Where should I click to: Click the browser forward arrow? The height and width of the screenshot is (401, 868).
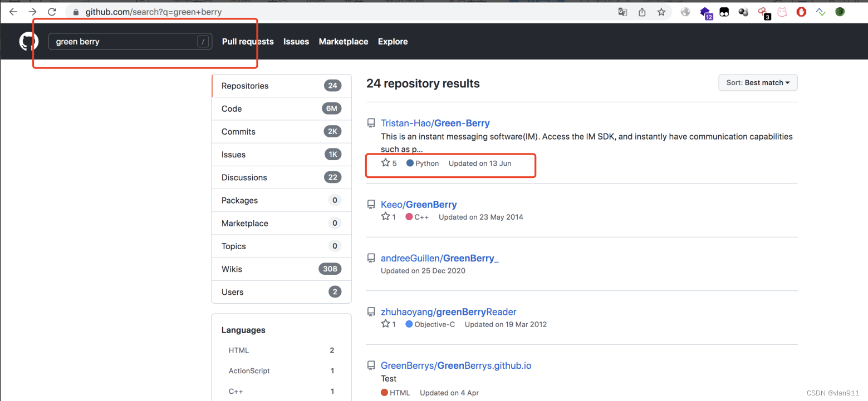33,12
